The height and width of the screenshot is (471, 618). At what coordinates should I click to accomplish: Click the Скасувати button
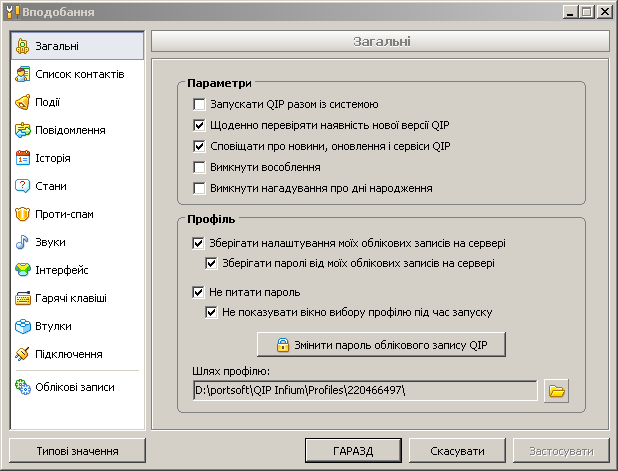pos(457,451)
